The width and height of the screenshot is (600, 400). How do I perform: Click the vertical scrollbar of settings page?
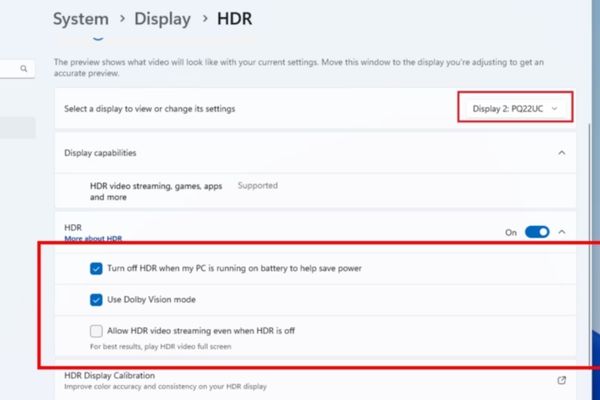click(x=590, y=245)
